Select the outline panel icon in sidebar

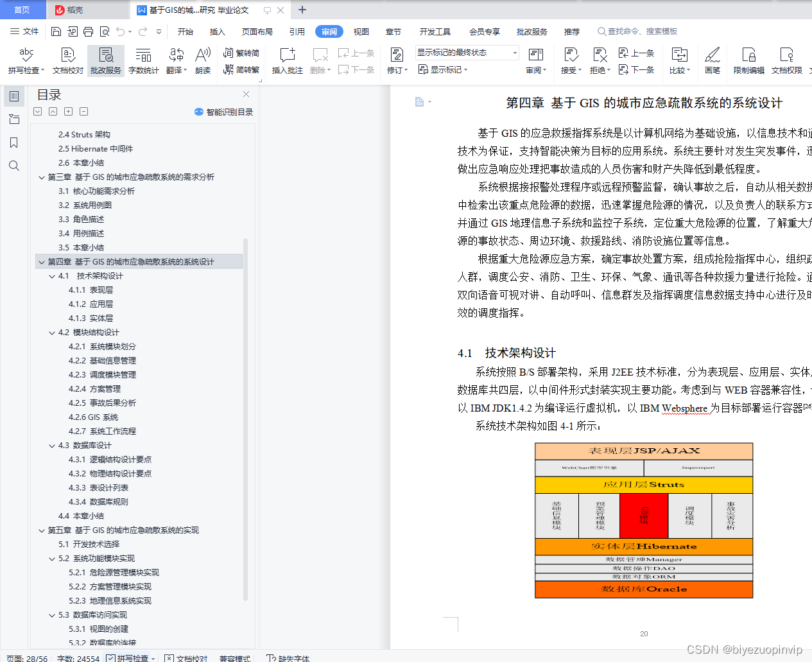(x=14, y=96)
